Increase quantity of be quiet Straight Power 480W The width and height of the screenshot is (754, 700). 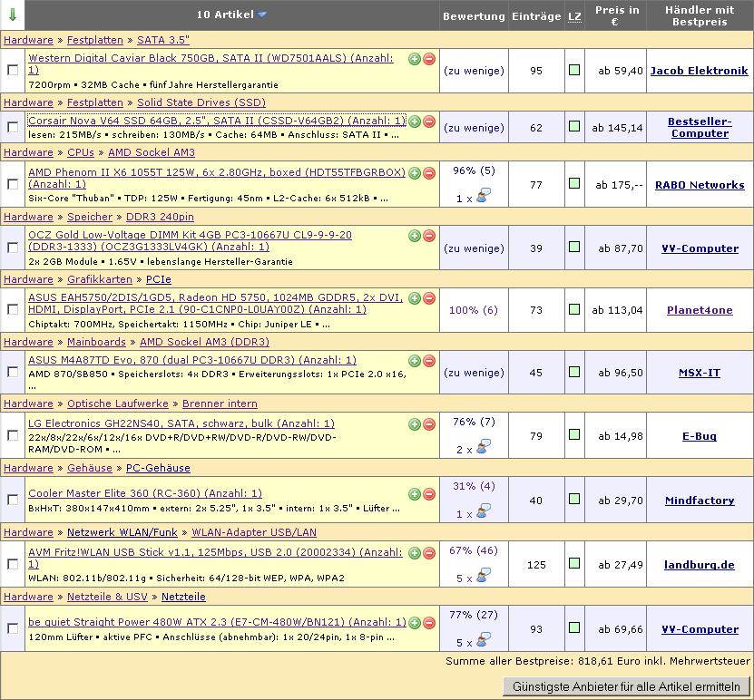(415, 623)
